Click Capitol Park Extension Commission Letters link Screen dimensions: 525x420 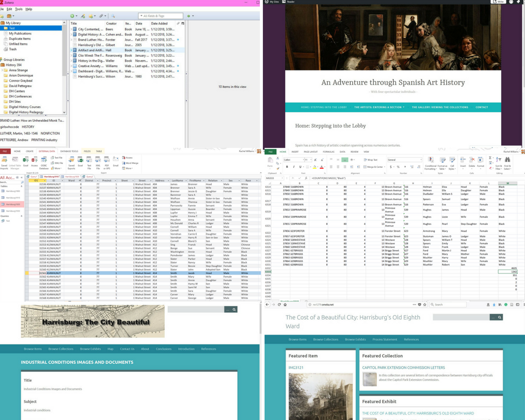click(x=403, y=367)
